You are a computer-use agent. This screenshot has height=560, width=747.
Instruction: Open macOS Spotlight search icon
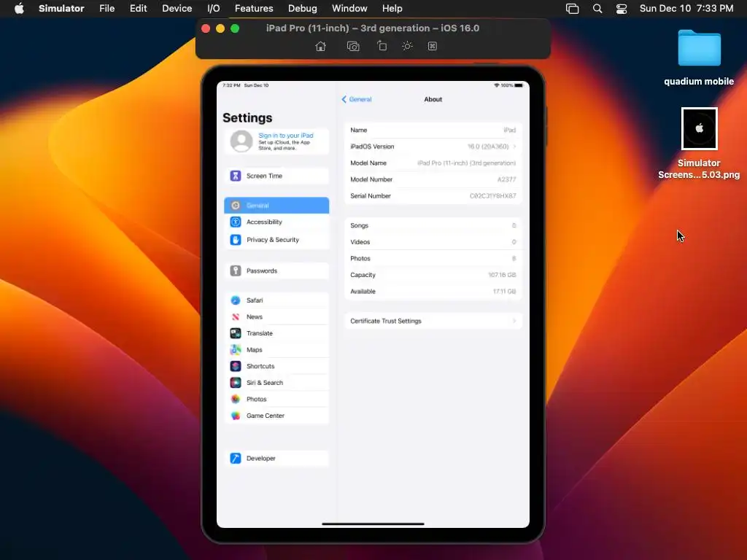597,9
